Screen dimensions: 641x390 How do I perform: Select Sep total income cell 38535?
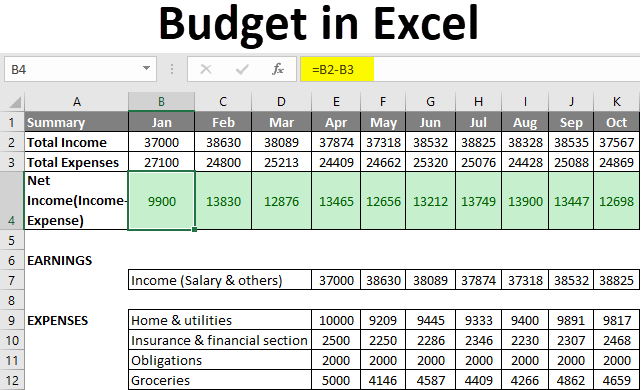point(571,142)
